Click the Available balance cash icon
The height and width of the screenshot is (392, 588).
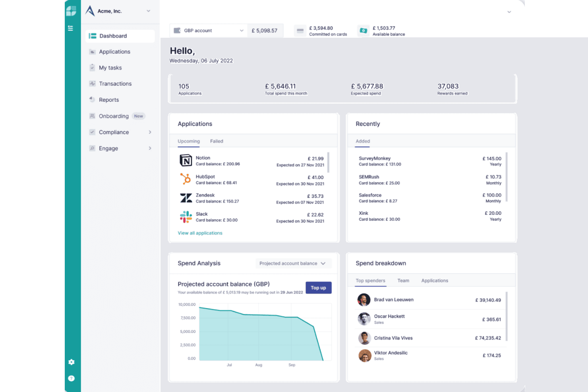point(363,31)
